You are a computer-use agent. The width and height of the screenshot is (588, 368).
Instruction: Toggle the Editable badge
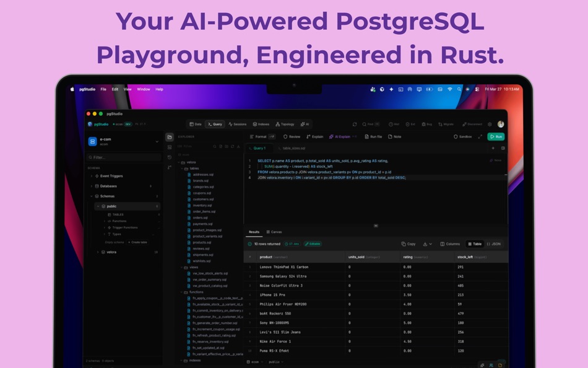313,244
